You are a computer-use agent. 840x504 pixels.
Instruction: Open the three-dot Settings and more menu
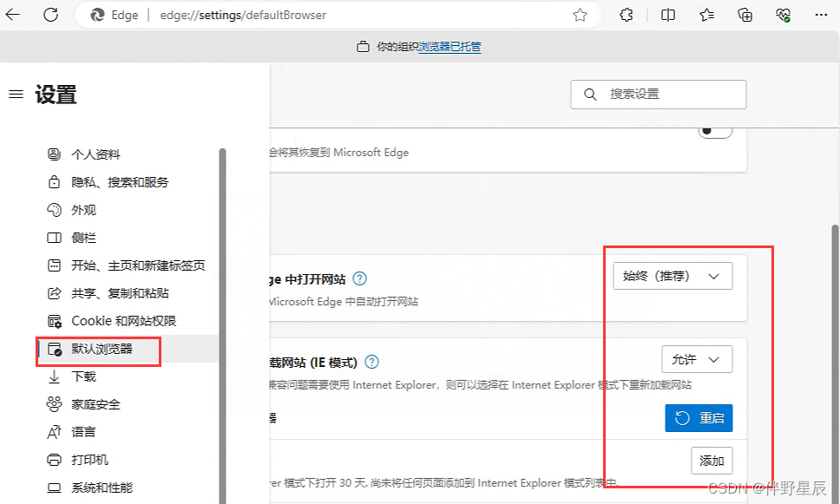(x=821, y=15)
